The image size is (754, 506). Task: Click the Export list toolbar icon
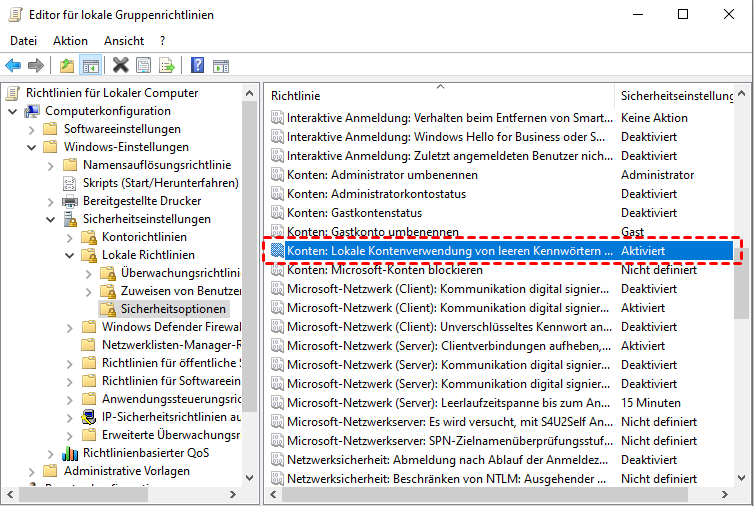point(167,66)
